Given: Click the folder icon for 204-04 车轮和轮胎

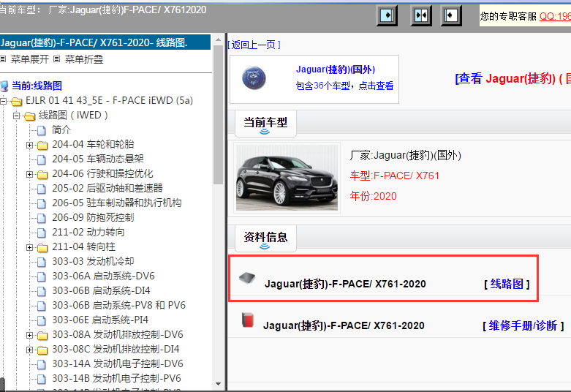Looking at the screenshot, I should pyautogui.click(x=42, y=146).
